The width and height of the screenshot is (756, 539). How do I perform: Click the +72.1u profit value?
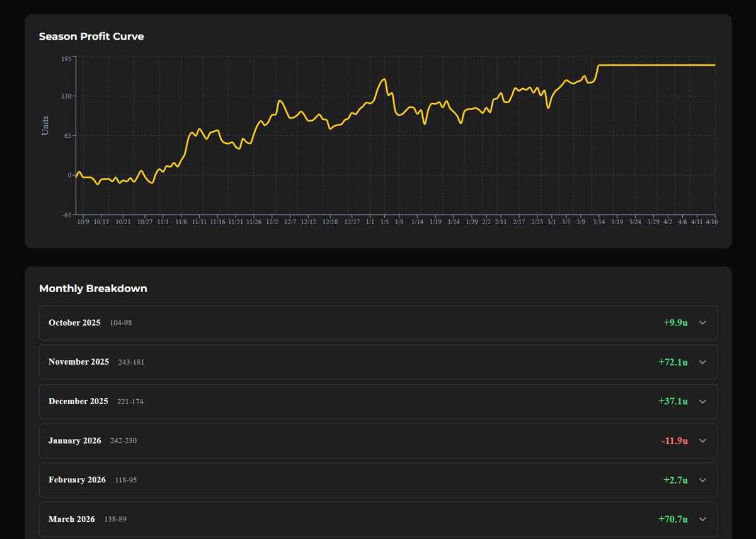click(x=673, y=362)
